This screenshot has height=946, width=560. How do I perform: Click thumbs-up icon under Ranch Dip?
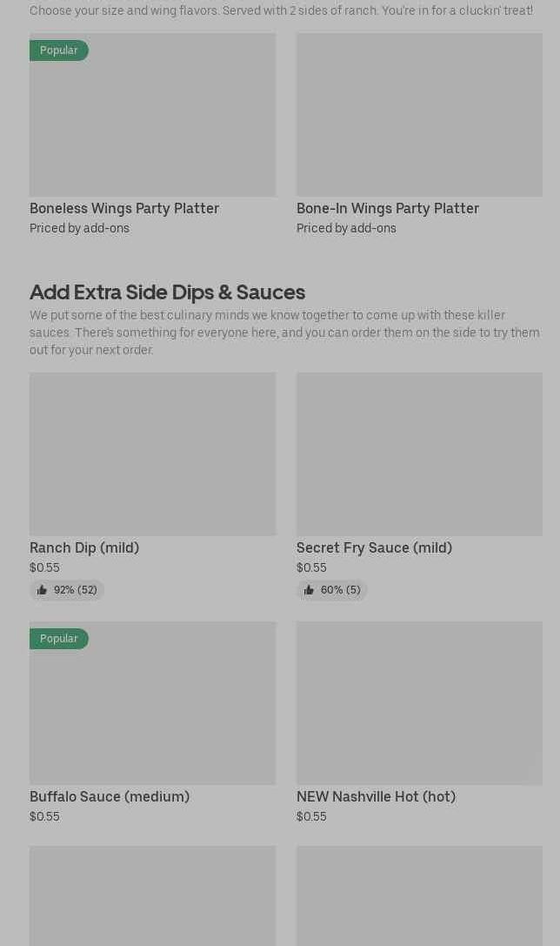[x=42, y=590]
